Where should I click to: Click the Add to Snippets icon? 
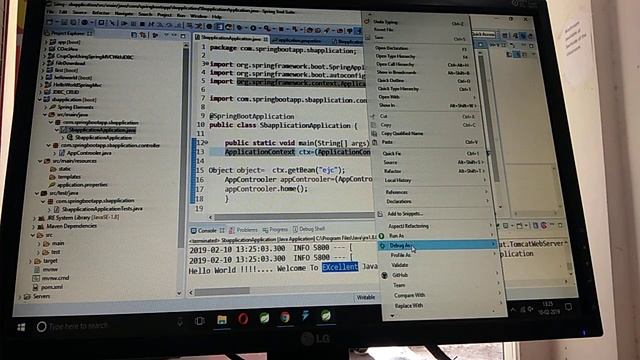pyautogui.click(x=380, y=214)
